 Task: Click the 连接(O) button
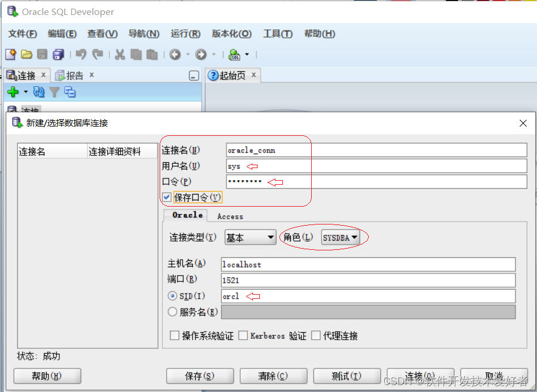click(421, 376)
